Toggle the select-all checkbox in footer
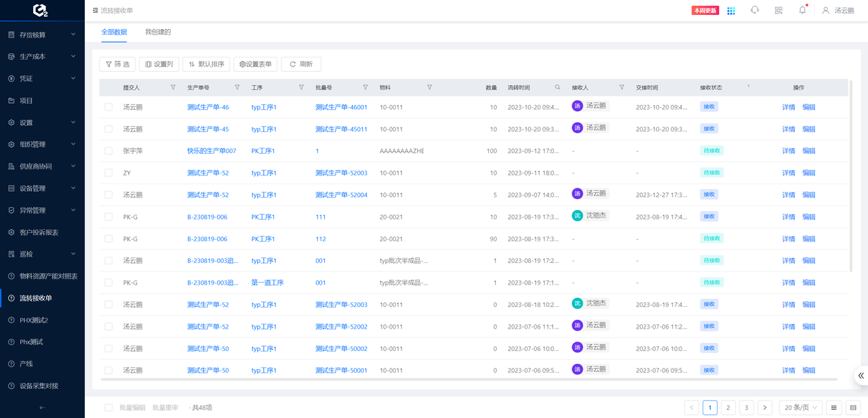The image size is (868, 418). pyautogui.click(x=108, y=408)
